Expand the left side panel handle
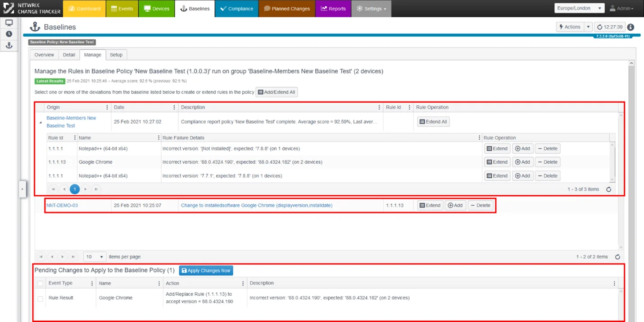644x322 pixels. (23, 189)
